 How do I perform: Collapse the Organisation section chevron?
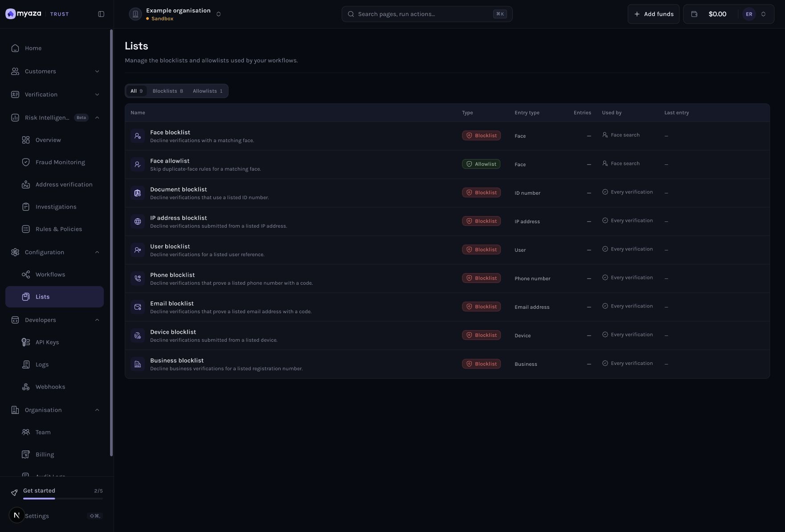click(x=97, y=410)
